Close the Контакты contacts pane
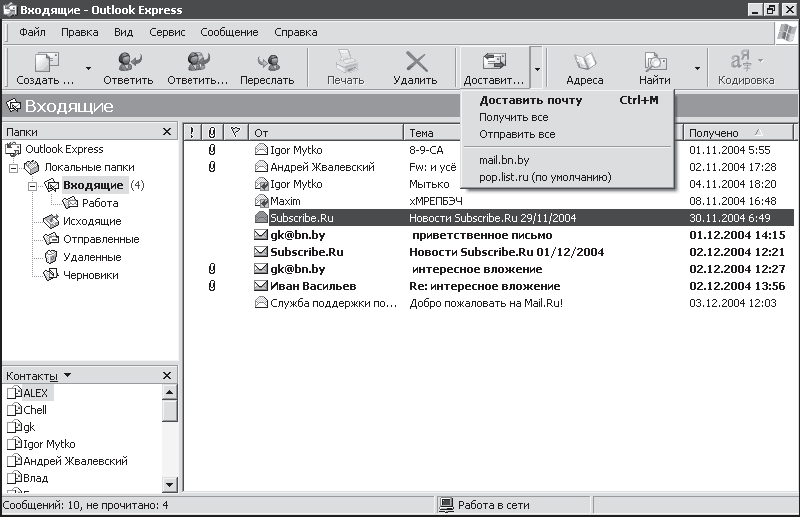This screenshot has width=800, height=517. (167, 375)
